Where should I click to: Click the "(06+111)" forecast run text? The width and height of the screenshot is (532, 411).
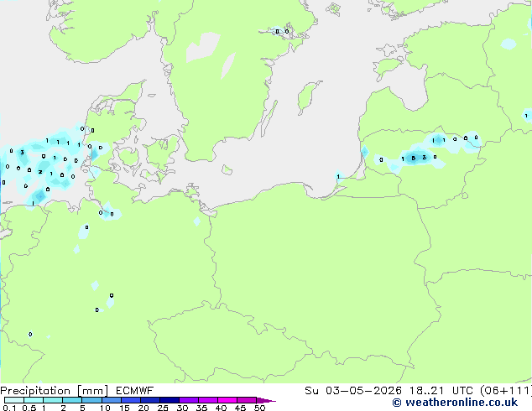(x=506, y=391)
